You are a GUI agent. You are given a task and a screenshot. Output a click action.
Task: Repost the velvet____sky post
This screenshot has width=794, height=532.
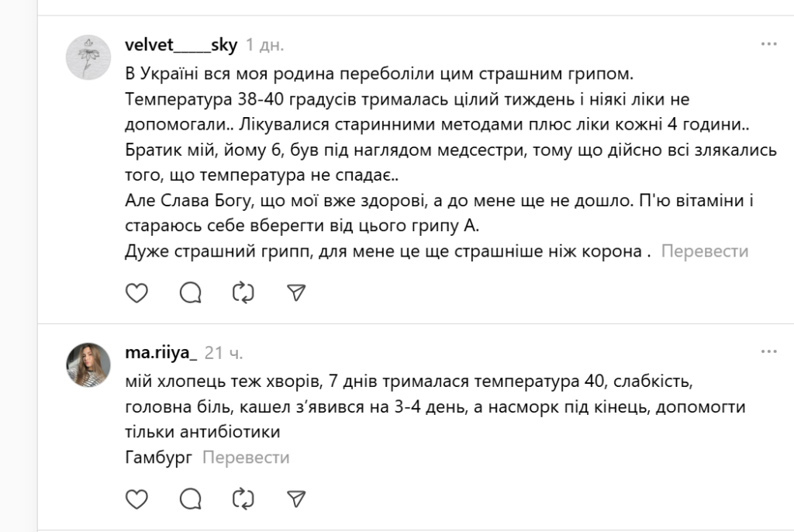pos(243,292)
